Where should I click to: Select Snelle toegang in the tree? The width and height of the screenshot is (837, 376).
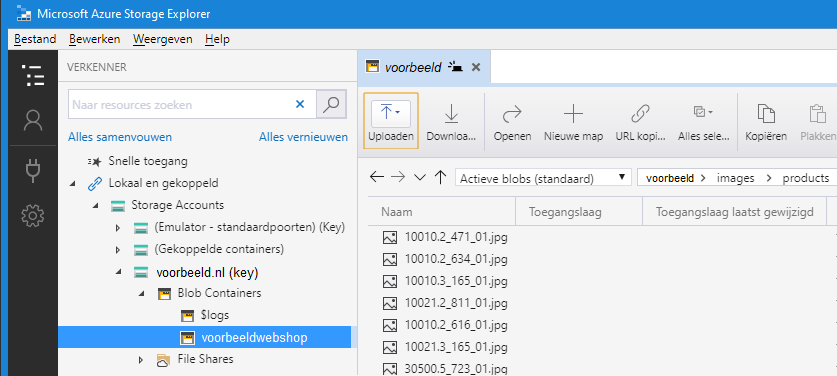[148, 161]
